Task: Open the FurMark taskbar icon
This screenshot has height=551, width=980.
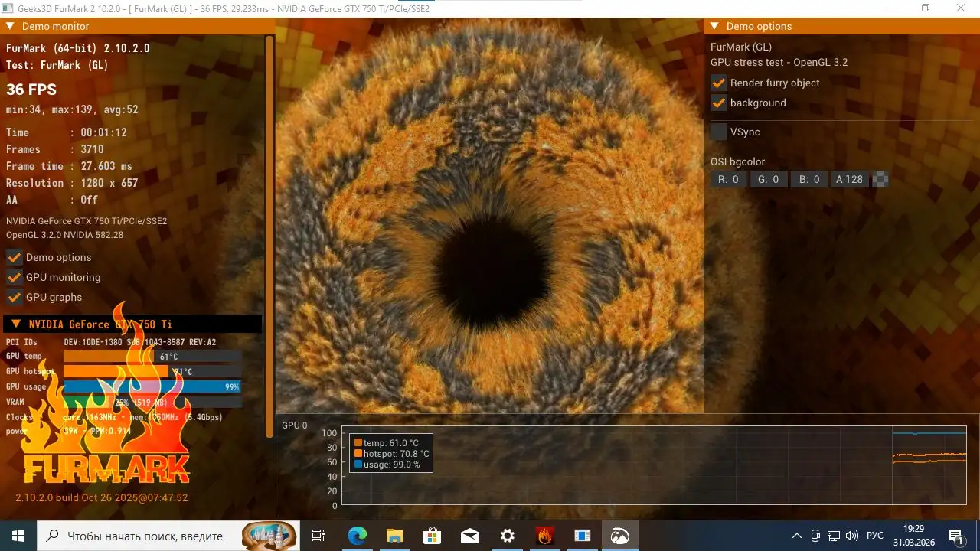Action: click(544, 536)
